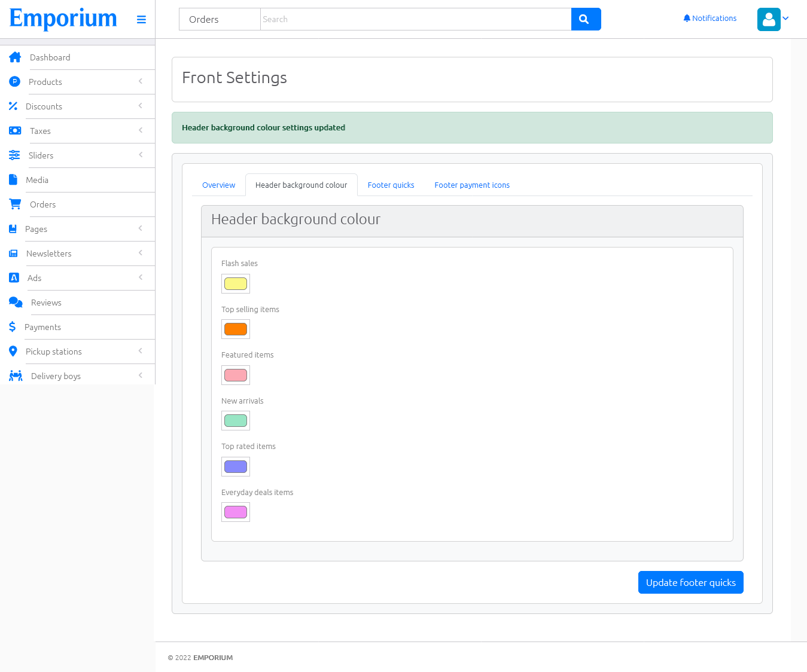
Task: Click the search magnifier icon
Action: (585, 19)
